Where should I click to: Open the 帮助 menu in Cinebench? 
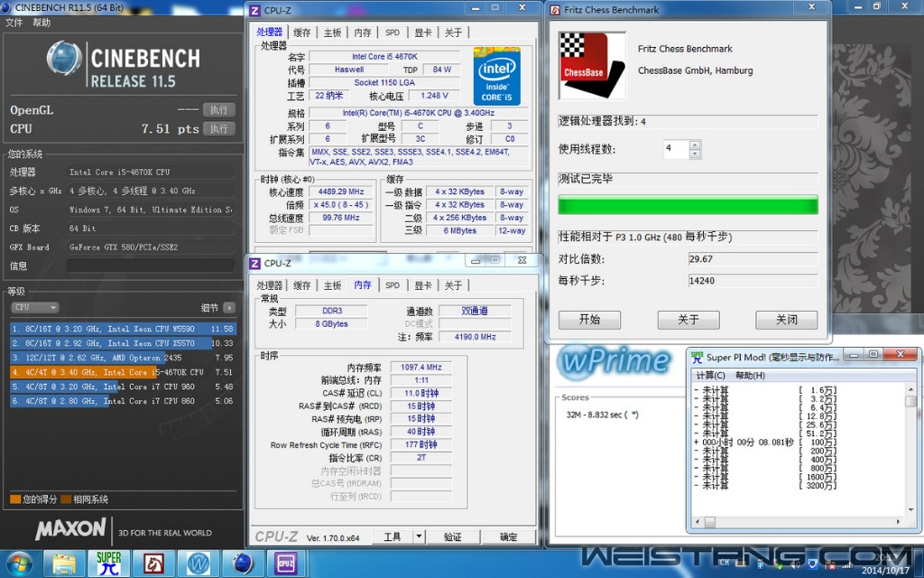(x=42, y=23)
